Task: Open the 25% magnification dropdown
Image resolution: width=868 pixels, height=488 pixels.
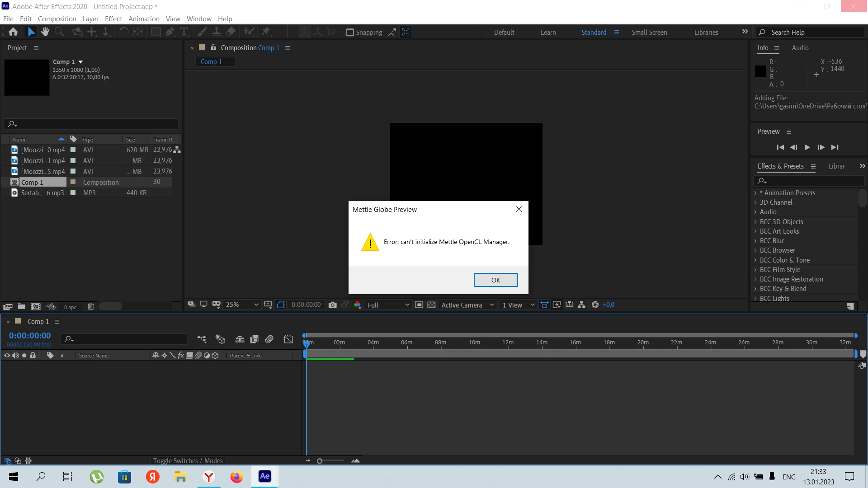Action: (242, 305)
